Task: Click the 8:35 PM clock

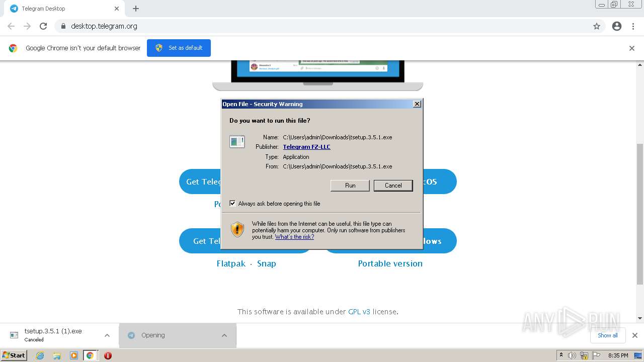Action: (x=618, y=355)
